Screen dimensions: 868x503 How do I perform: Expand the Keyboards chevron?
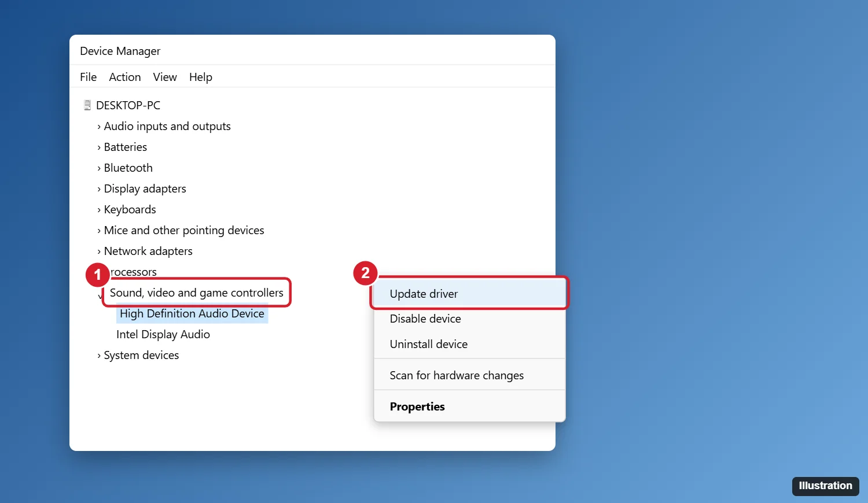(99, 210)
